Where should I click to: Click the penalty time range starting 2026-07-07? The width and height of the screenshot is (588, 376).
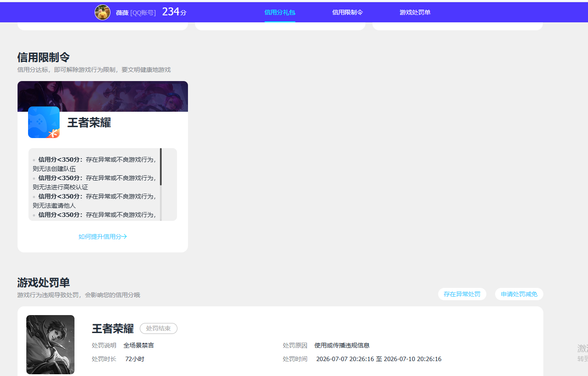point(379,359)
